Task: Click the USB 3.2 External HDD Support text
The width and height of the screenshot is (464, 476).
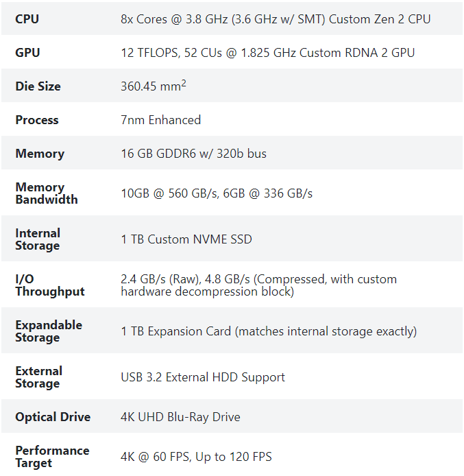Action: coord(203,377)
